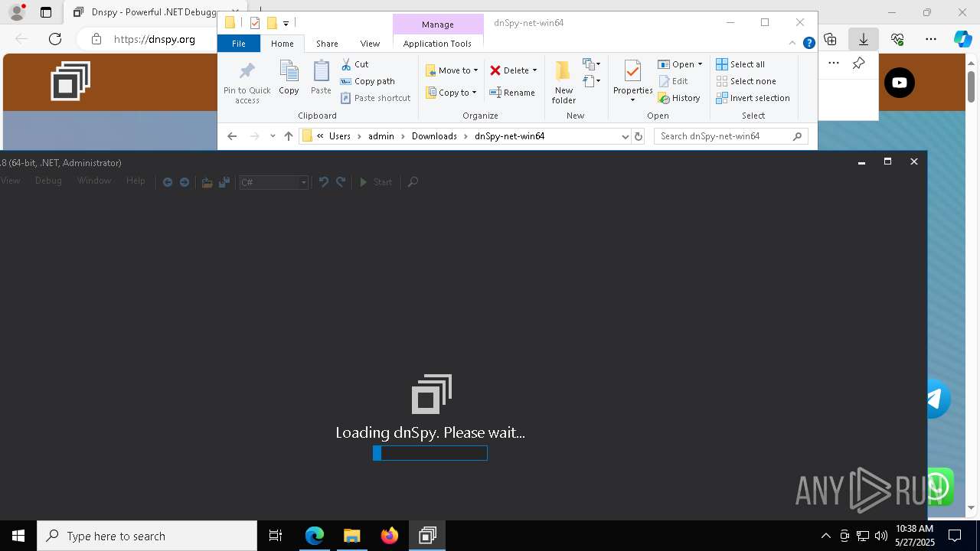
Task: Open recent locations dropdown in Explorer
Action: [273, 136]
